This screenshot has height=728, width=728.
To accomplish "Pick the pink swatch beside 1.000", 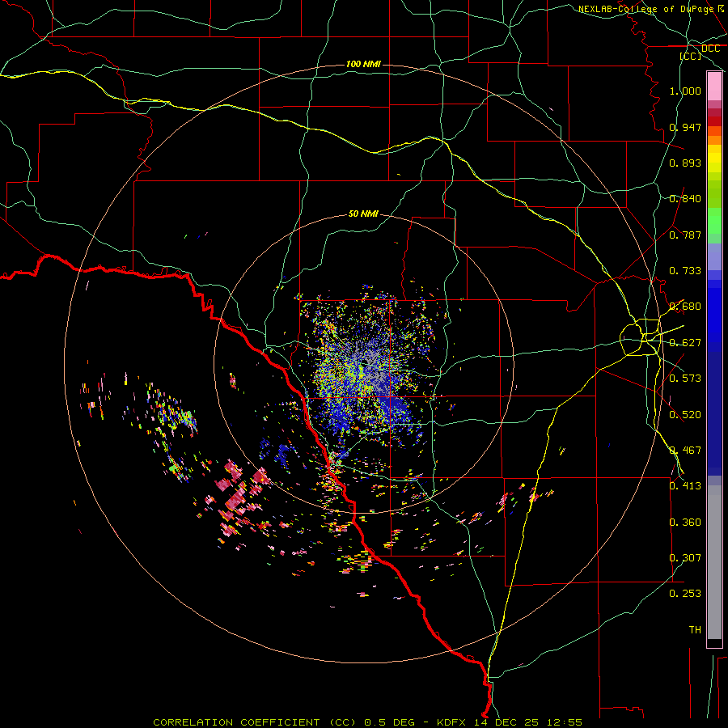I will pyautogui.click(x=714, y=87).
